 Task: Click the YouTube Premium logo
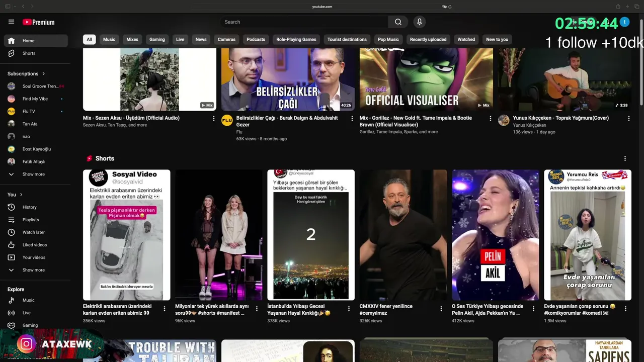(x=38, y=22)
